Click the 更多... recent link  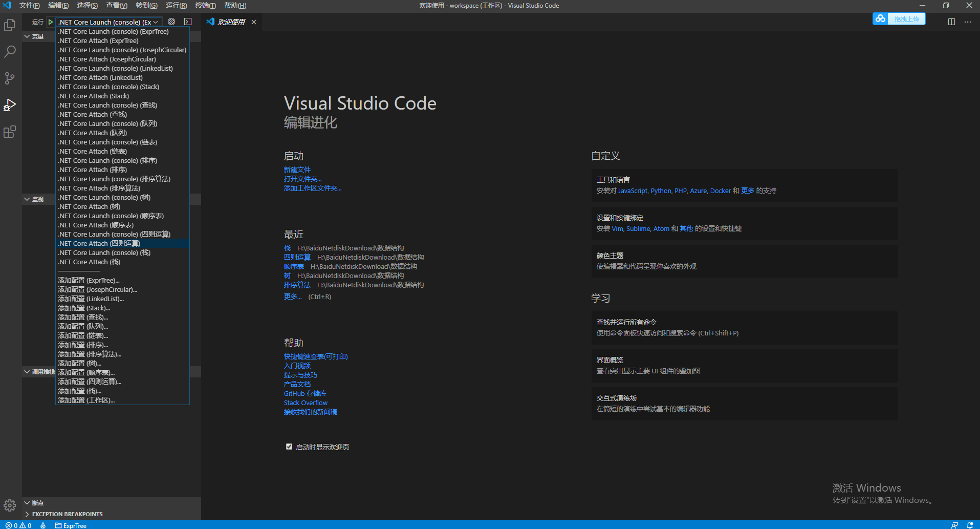pyautogui.click(x=293, y=297)
